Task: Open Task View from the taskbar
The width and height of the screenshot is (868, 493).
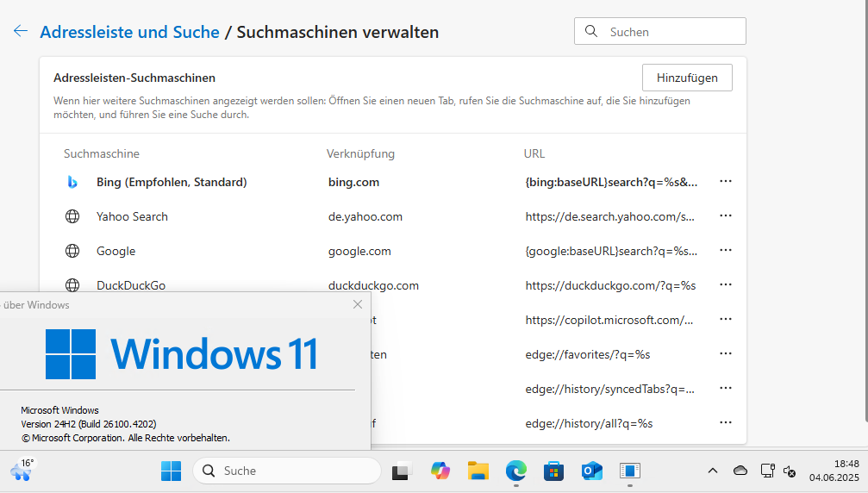Action: pyautogui.click(x=402, y=471)
